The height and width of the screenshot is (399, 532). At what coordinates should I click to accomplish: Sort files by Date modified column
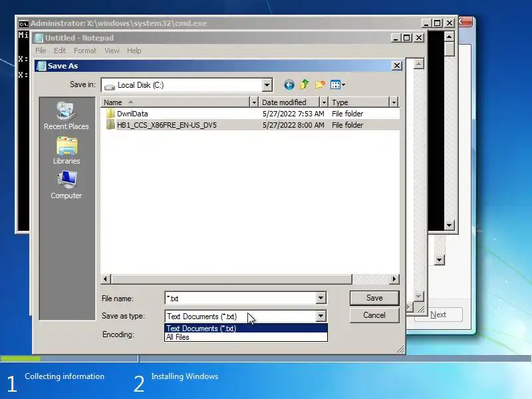(x=289, y=102)
